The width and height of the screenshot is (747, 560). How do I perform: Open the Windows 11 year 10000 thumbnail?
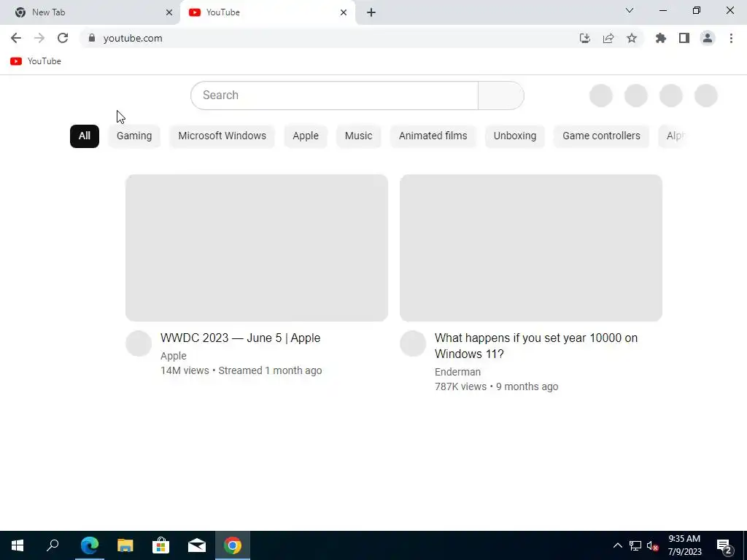[x=531, y=248]
